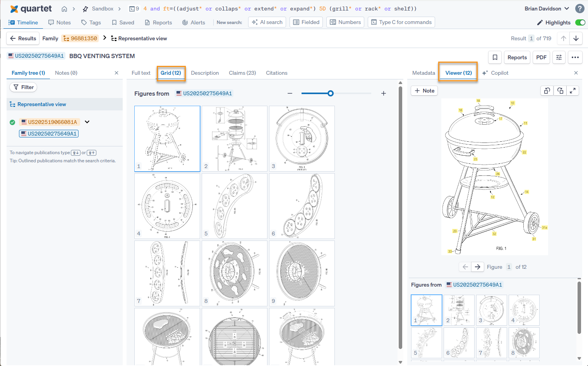Open the Alerts section
The height and width of the screenshot is (366, 588).
pyautogui.click(x=194, y=22)
